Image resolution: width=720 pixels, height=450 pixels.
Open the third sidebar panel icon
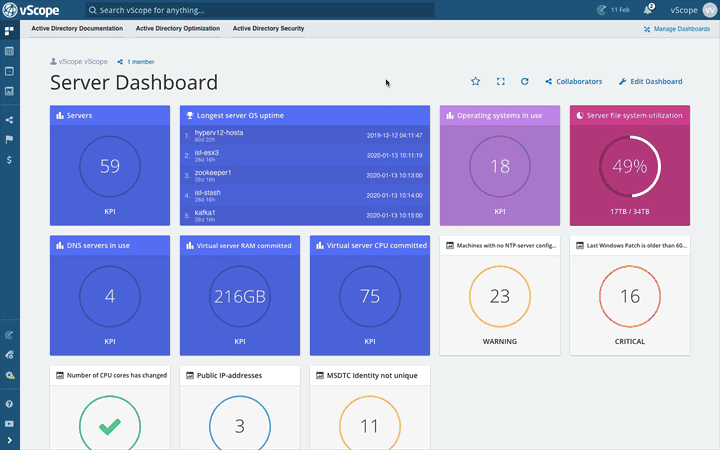coord(9,71)
